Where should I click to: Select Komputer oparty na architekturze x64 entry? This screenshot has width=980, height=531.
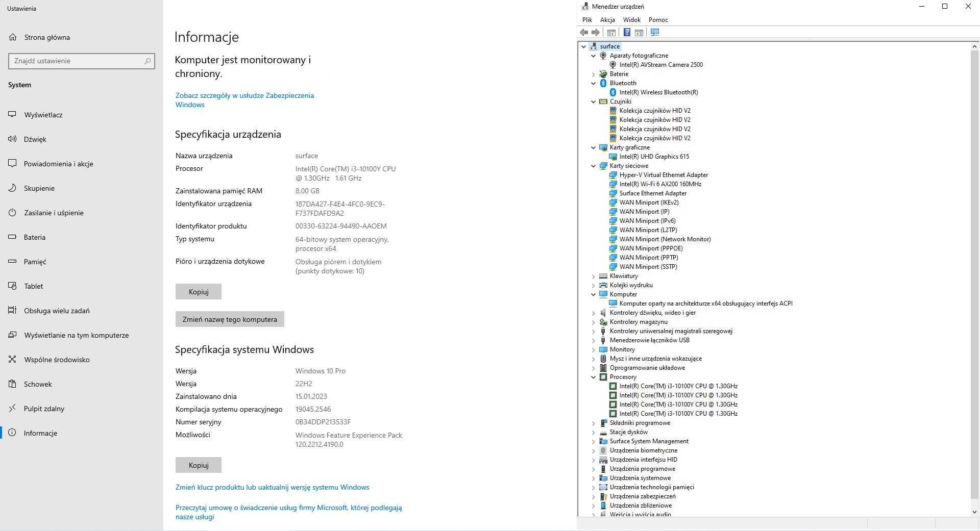click(705, 304)
